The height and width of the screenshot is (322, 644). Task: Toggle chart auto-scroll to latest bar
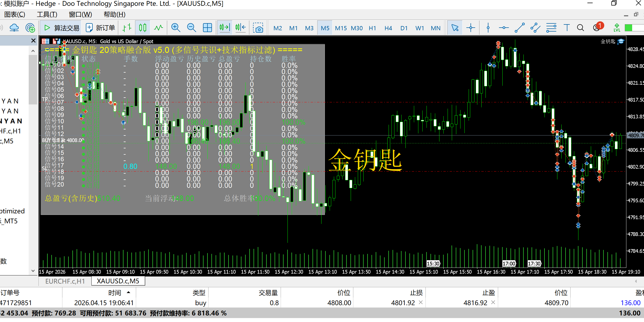tap(225, 28)
